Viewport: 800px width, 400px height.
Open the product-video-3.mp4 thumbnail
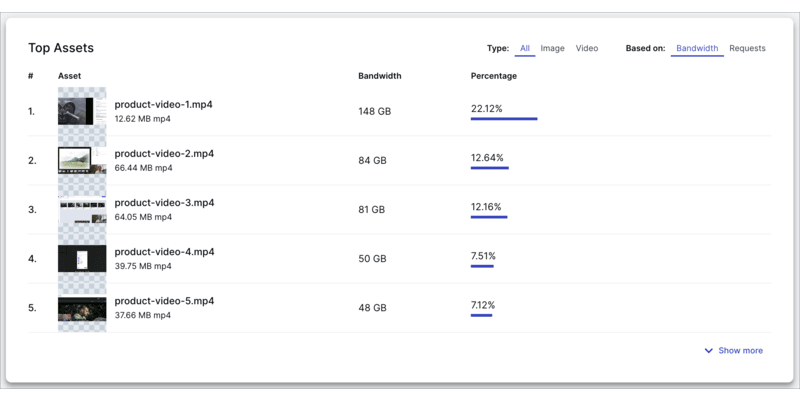click(82, 210)
